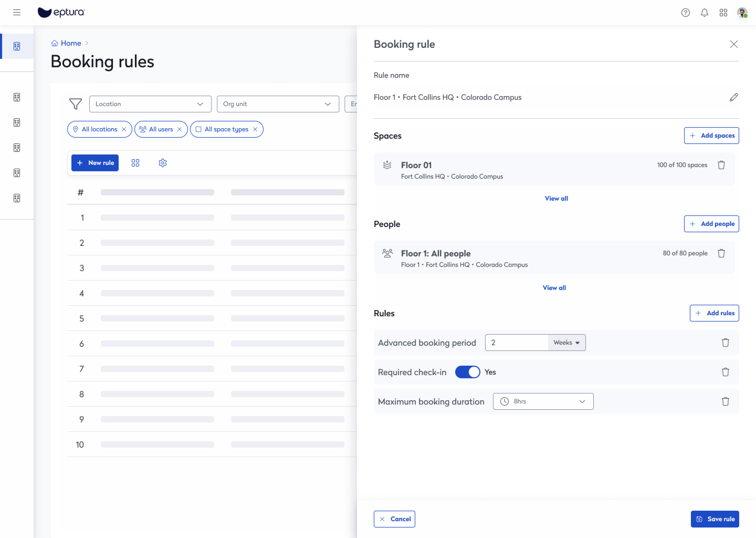Click View all under Spaces
The width and height of the screenshot is (756, 538).
point(556,198)
